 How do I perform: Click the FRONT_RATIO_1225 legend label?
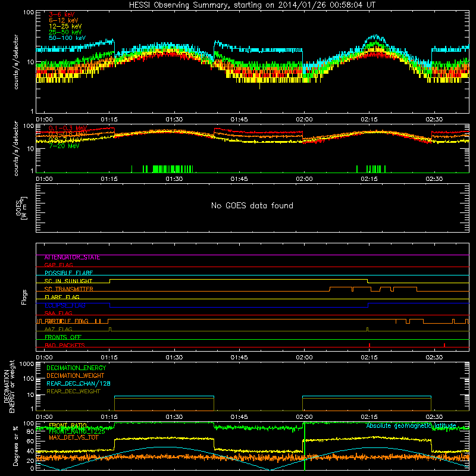77,431
